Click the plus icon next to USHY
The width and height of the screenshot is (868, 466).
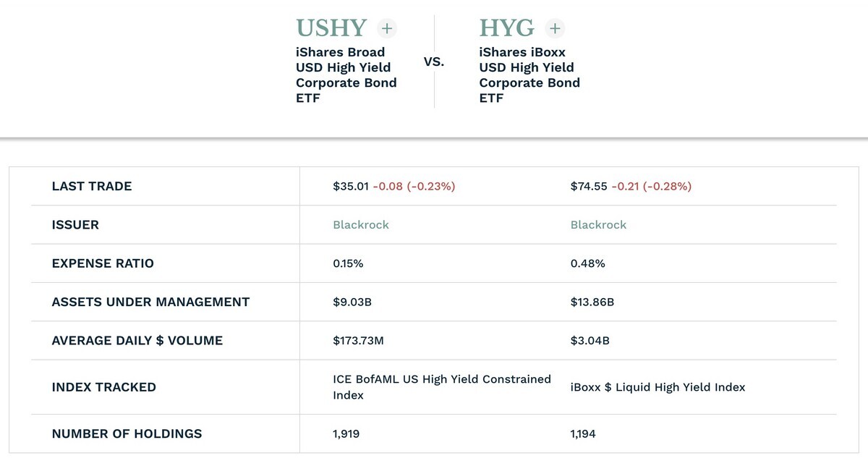387,28
